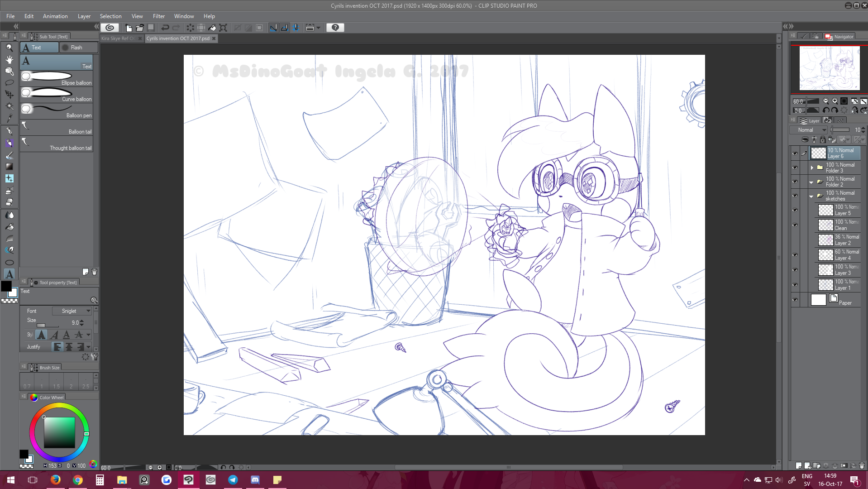Select the Zoom magnifier tool
This screenshot has height=489, width=868.
pyautogui.click(x=9, y=48)
